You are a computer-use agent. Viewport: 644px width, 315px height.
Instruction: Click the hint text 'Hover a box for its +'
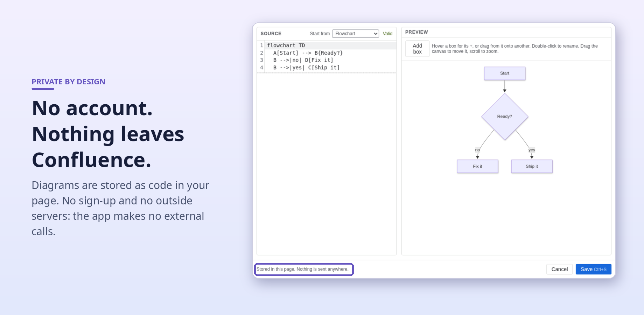(x=514, y=49)
